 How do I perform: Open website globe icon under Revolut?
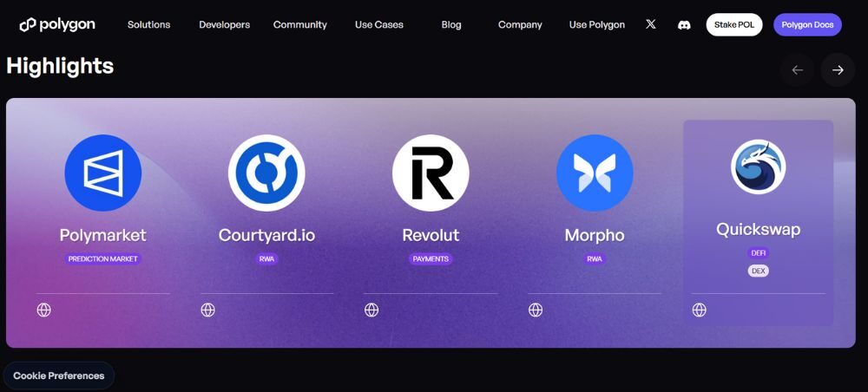click(x=372, y=310)
